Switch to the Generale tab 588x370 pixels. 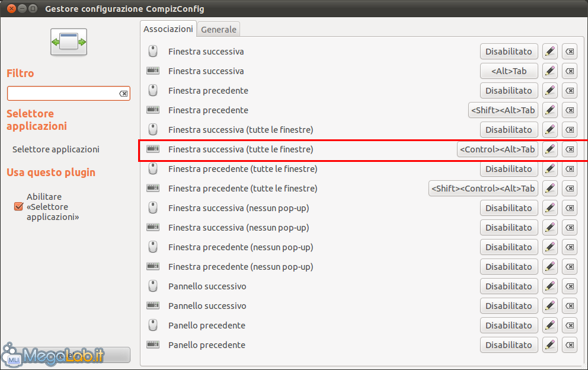click(x=219, y=29)
